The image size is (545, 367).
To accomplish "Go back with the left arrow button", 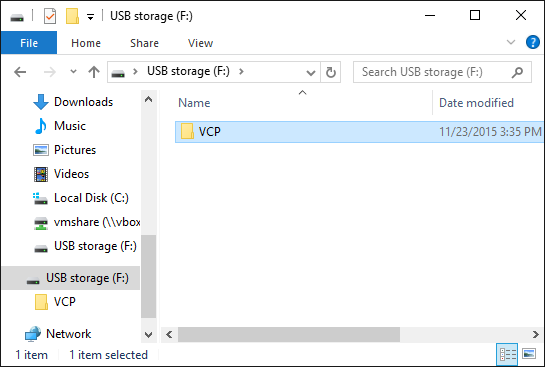I will 20,72.
